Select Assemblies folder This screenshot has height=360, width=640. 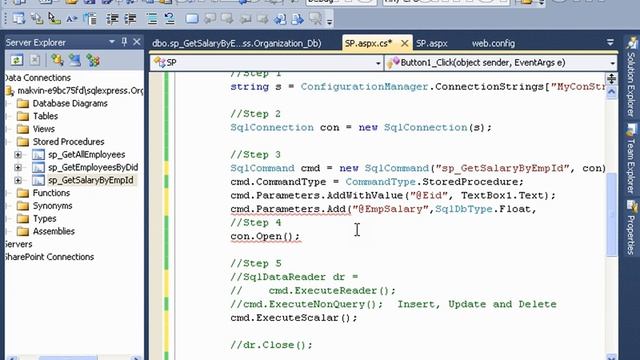pos(53,231)
